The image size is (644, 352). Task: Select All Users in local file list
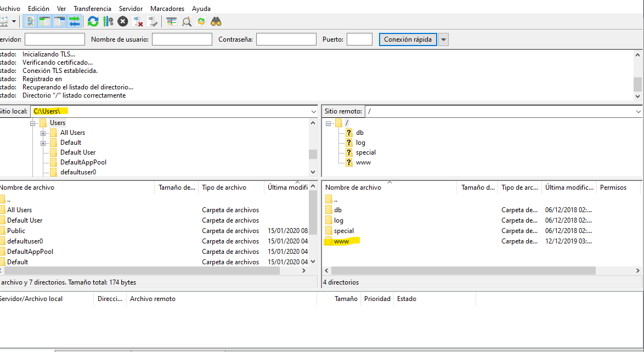pos(19,210)
